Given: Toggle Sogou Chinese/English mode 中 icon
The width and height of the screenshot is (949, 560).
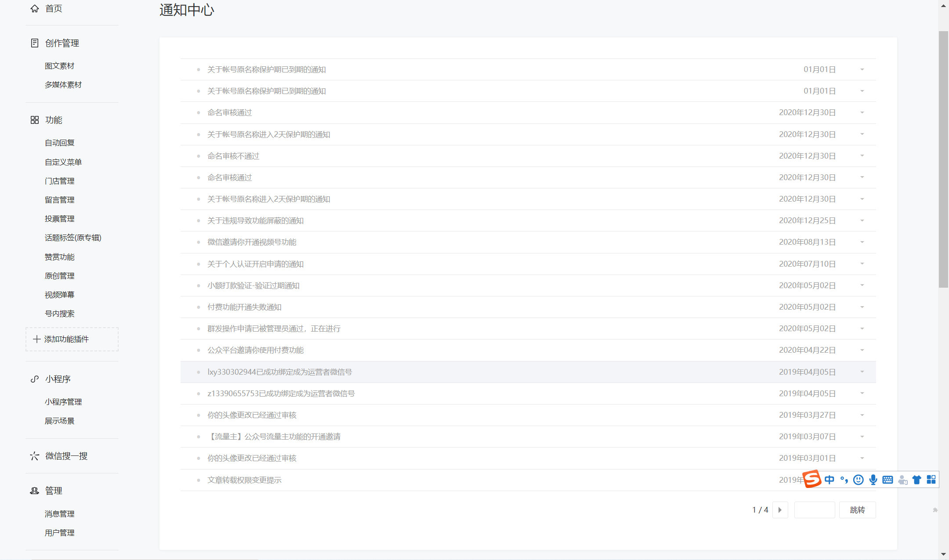Looking at the screenshot, I should [829, 480].
